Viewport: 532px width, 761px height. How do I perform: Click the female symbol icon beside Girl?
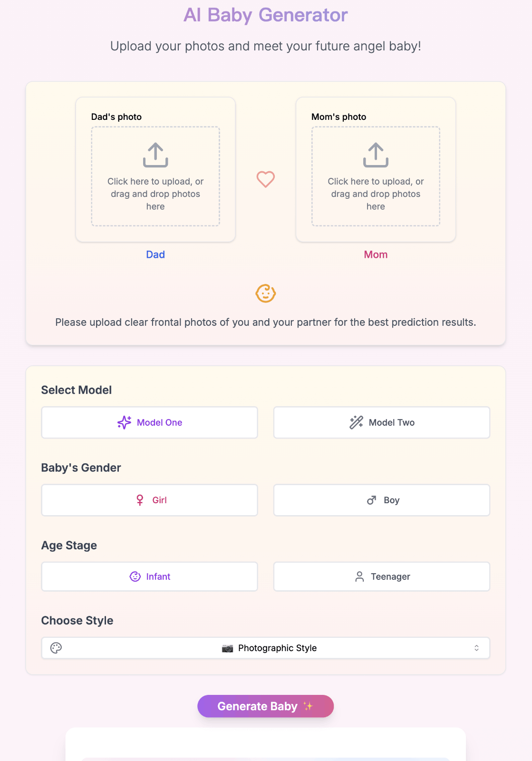pyautogui.click(x=140, y=500)
